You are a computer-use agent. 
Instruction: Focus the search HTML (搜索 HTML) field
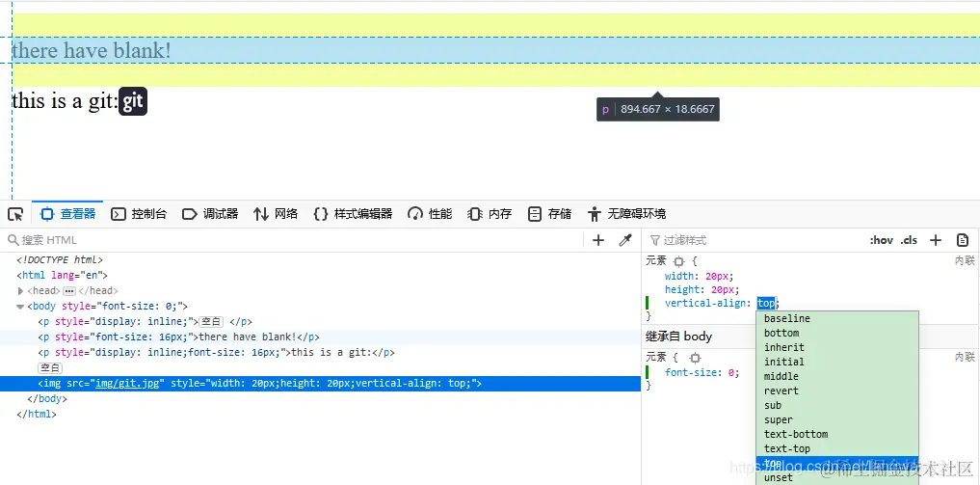tap(294, 240)
